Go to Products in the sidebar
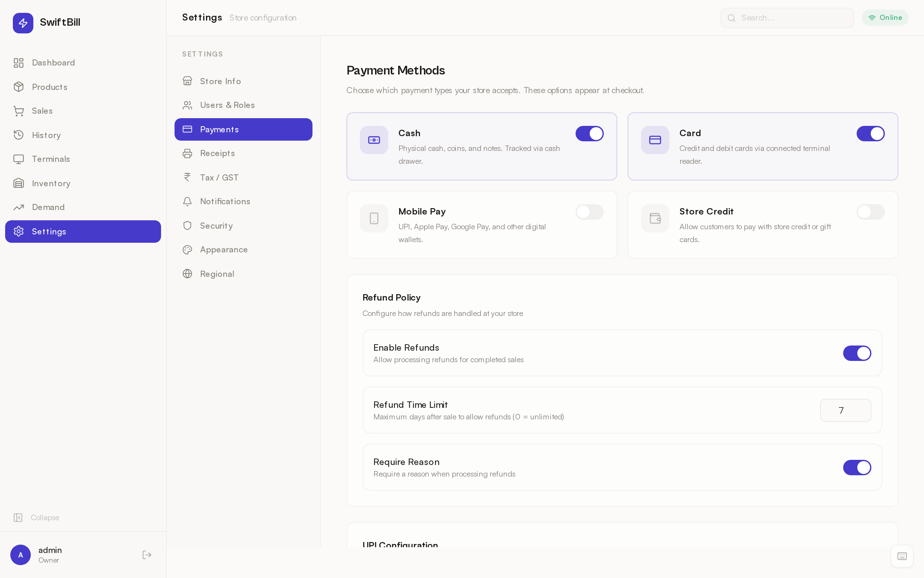 point(83,87)
